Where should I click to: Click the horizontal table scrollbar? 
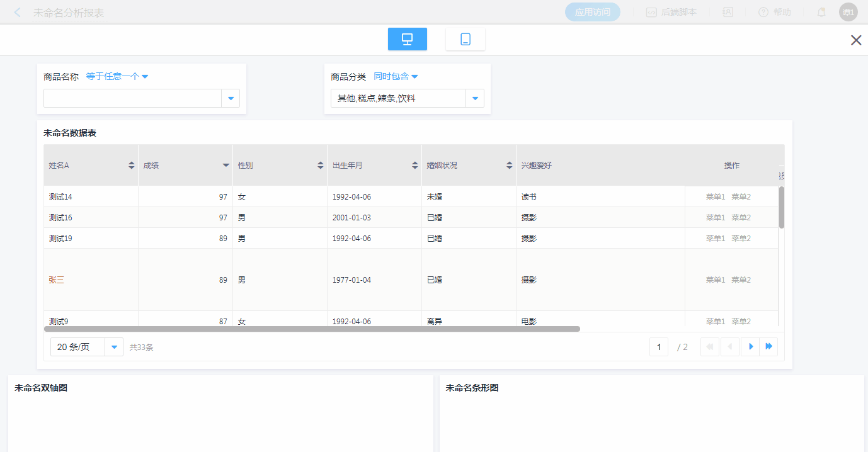pyautogui.click(x=312, y=329)
